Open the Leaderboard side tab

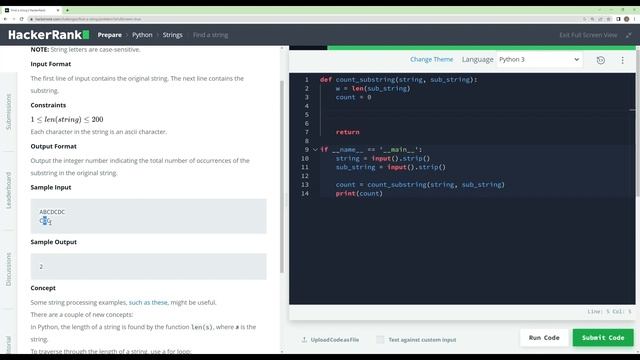(x=9, y=190)
